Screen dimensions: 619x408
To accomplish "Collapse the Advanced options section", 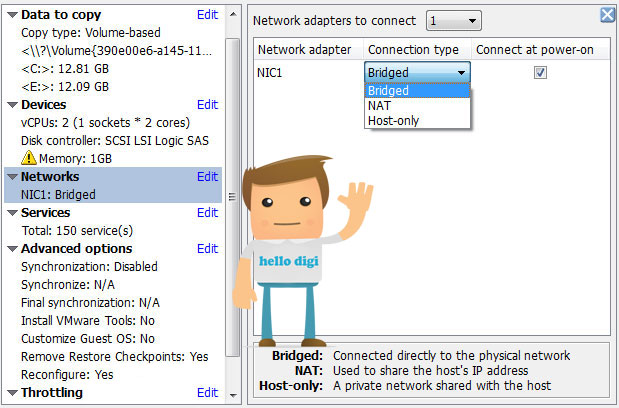I will pyautogui.click(x=13, y=249).
